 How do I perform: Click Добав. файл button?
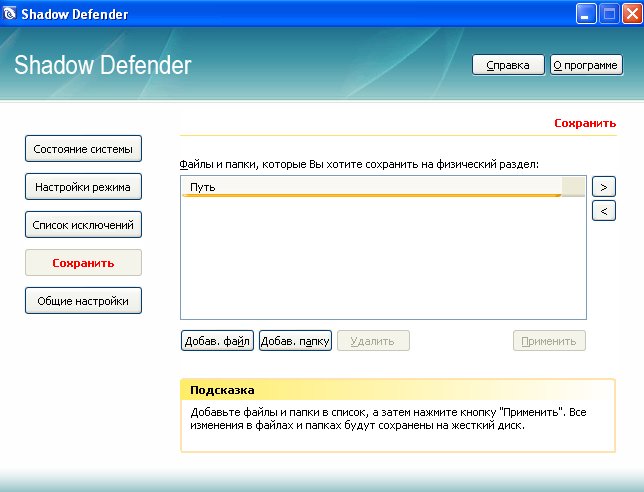tap(217, 341)
